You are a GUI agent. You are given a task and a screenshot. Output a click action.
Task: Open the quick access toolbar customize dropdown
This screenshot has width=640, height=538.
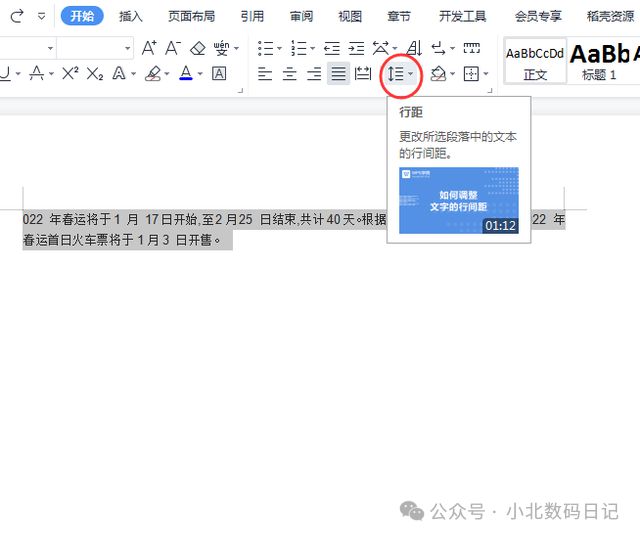pos(41,17)
